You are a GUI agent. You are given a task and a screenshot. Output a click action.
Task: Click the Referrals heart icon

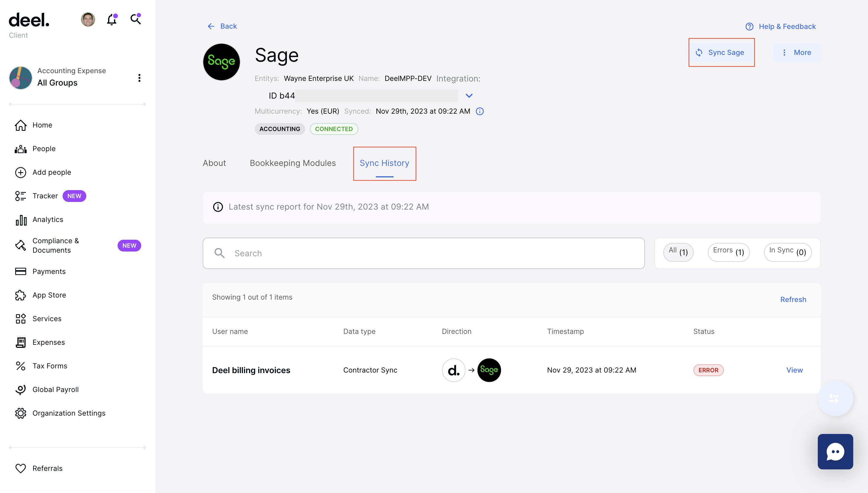(21, 468)
